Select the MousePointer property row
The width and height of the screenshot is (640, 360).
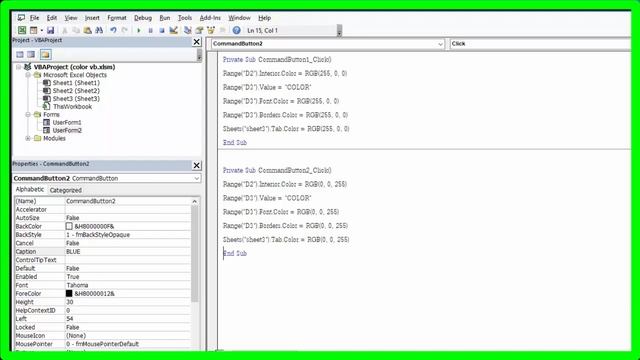click(102, 344)
